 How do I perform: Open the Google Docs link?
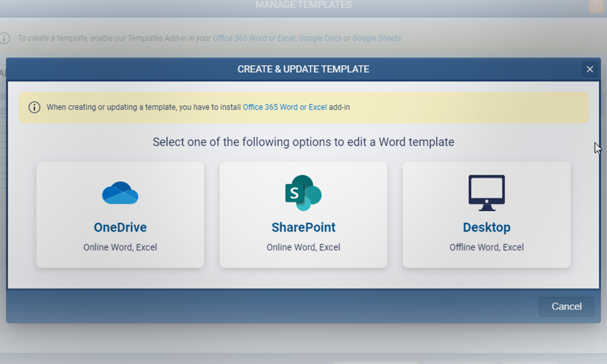(x=320, y=38)
